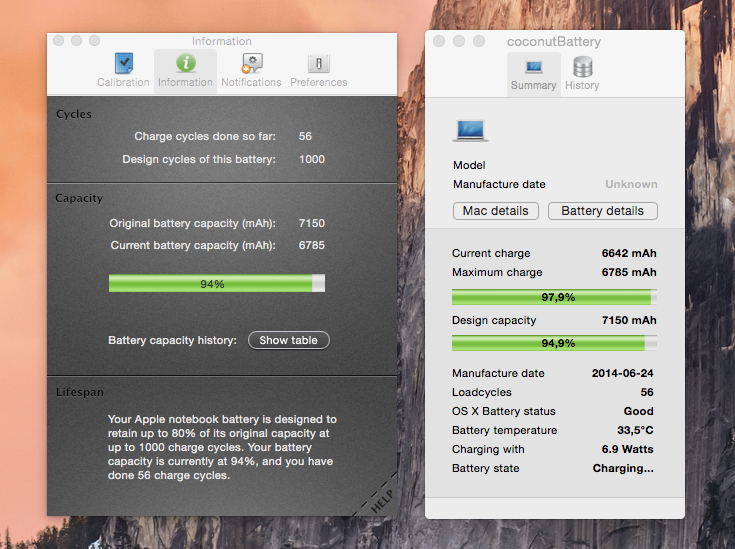Screen dimensions: 735x549
Task: Click the 'Charge cycles done so far:' label
Action: (x=205, y=136)
